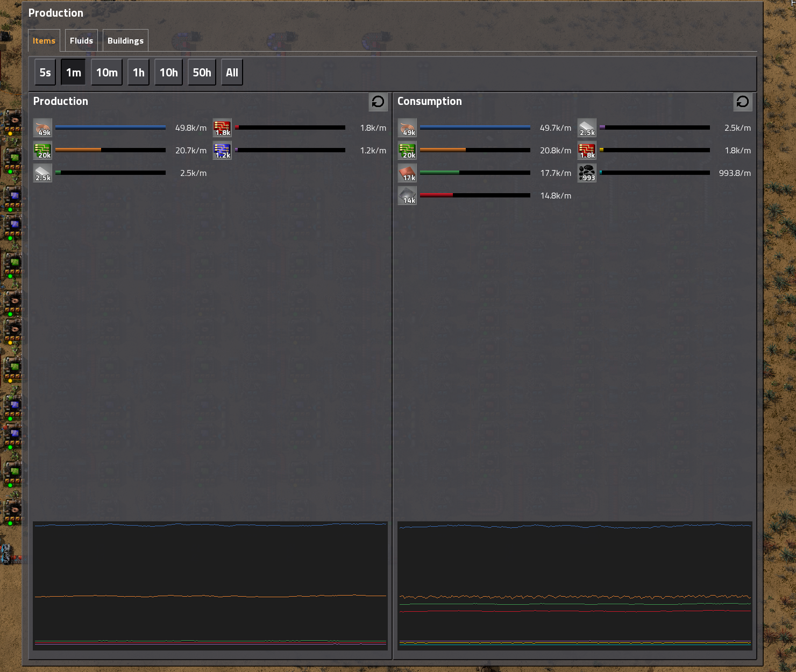Select the 1h time range
This screenshot has height=672, width=796.
tap(138, 73)
